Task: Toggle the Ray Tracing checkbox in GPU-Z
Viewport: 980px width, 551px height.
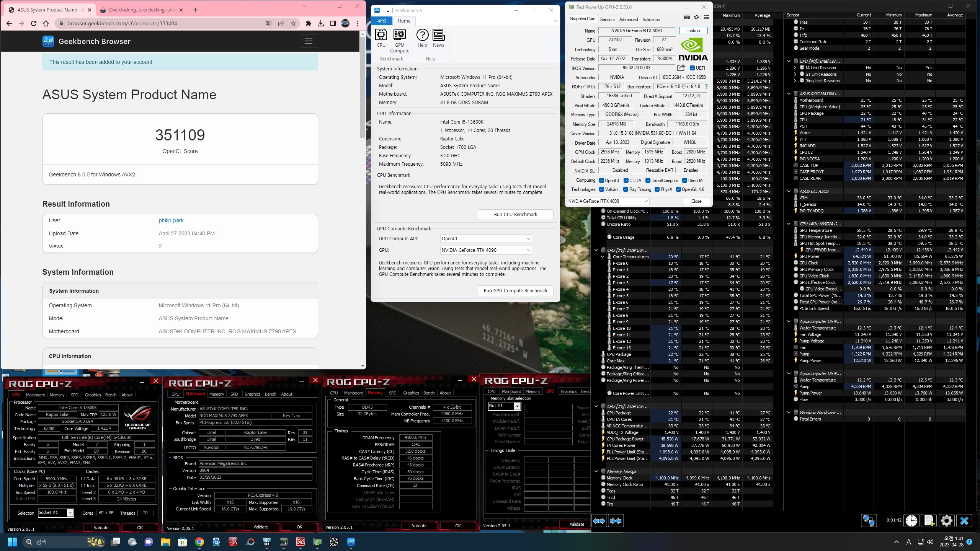Action: click(626, 189)
